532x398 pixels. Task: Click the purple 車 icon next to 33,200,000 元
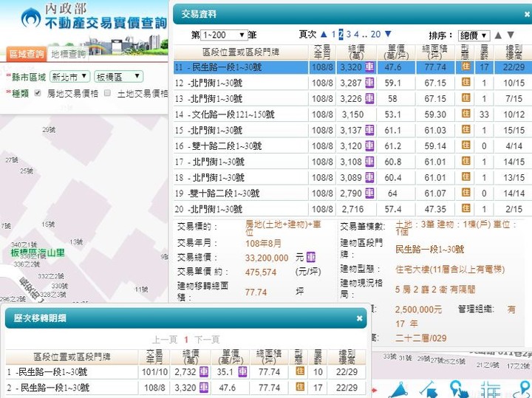[x=311, y=257]
